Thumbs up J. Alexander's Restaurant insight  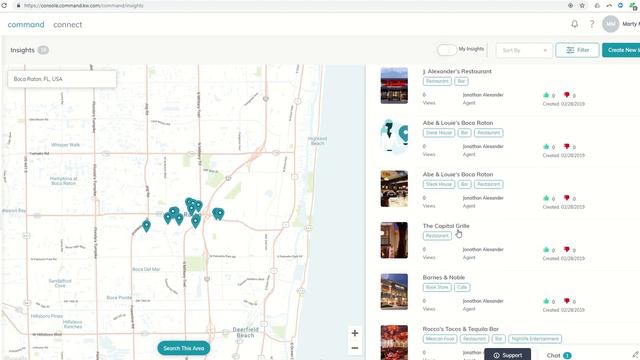pyautogui.click(x=546, y=95)
